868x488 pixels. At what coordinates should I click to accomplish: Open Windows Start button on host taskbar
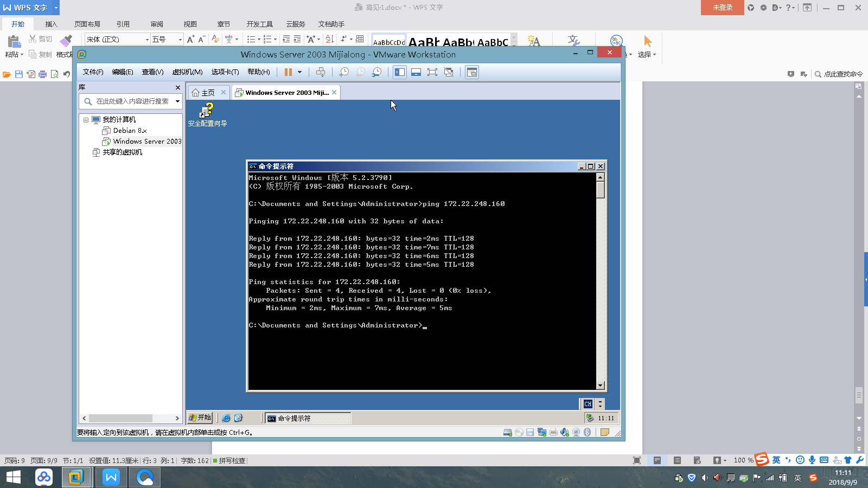click(13, 477)
